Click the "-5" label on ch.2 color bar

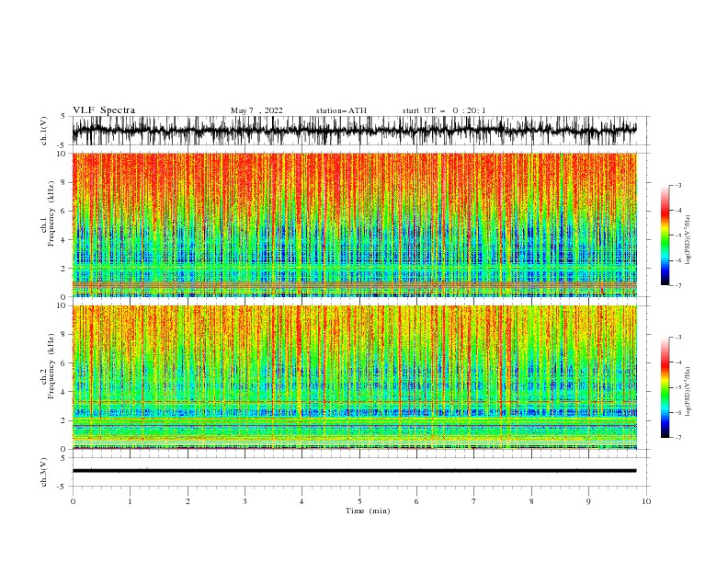tap(677, 387)
